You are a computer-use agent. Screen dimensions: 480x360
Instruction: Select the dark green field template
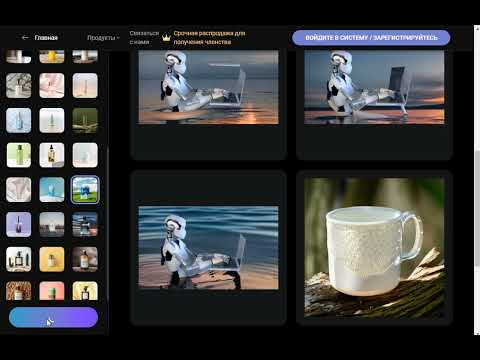point(85,120)
